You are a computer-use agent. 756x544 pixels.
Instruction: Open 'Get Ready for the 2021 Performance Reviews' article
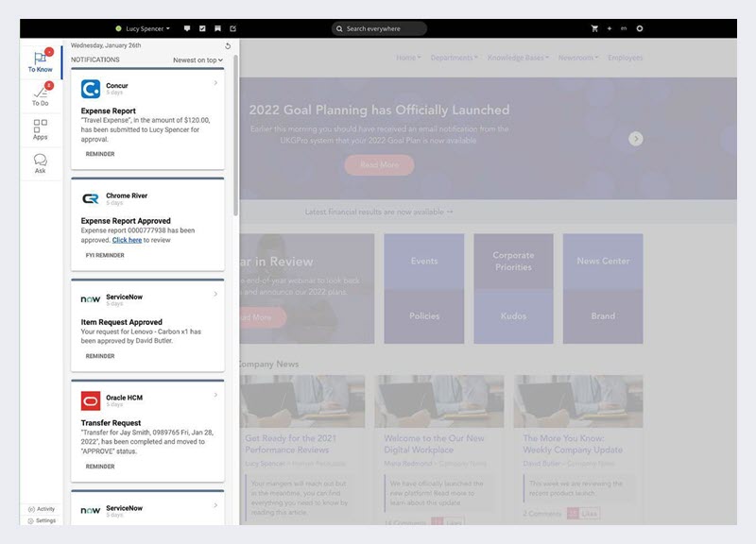(x=290, y=444)
